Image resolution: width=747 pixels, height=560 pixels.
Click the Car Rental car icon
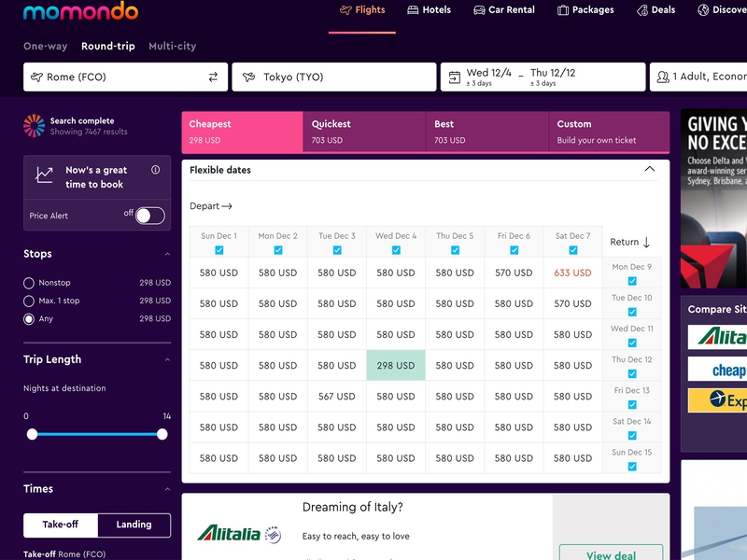coord(479,10)
